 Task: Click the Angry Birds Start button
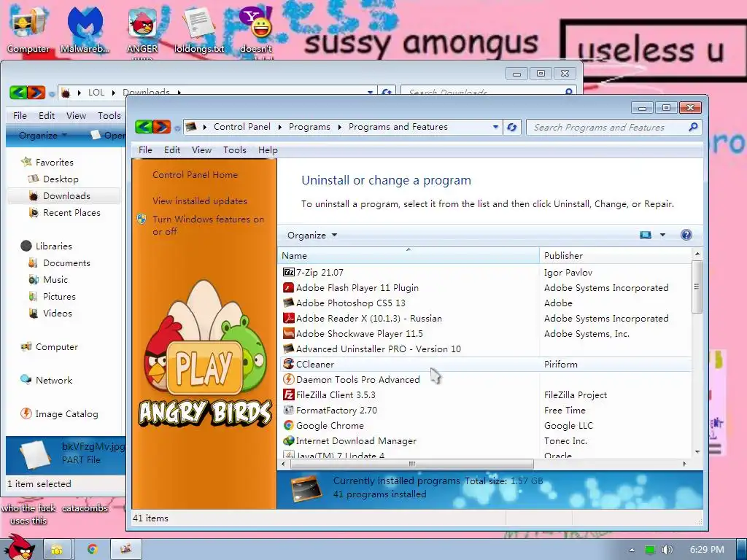[18, 548]
